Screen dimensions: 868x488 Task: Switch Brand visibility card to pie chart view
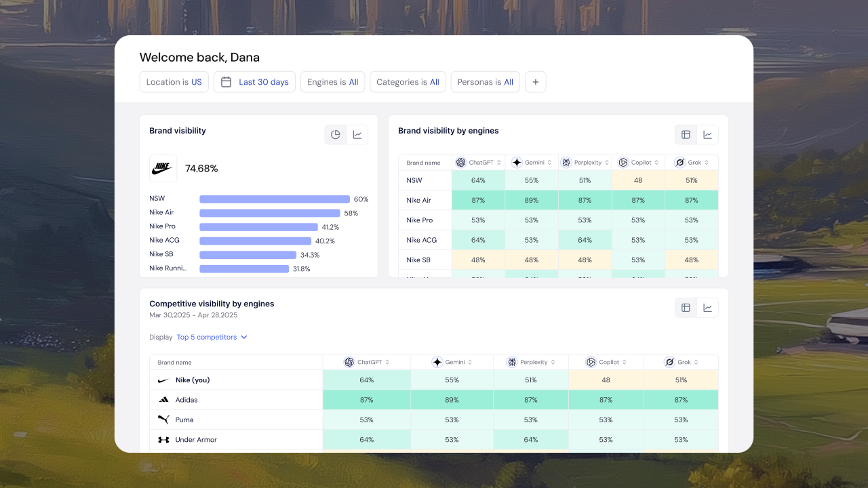(x=336, y=135)
